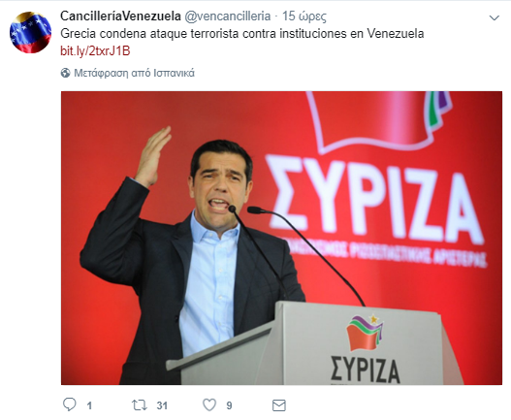Open the ΣΥΡΙΖΑ podium photo

tap(281, 238)
